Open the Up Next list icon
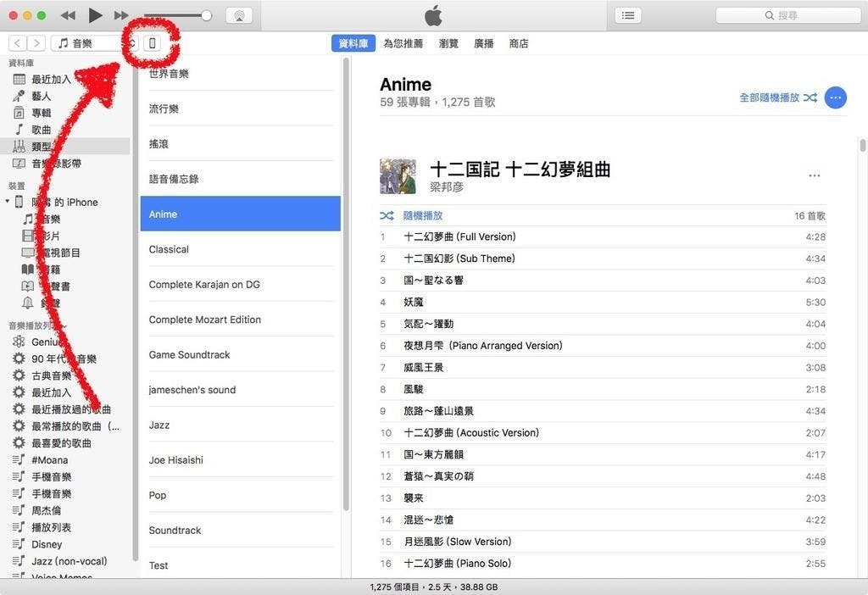Image resolution: width=868 pixels, height=595 pixels. 628,15
